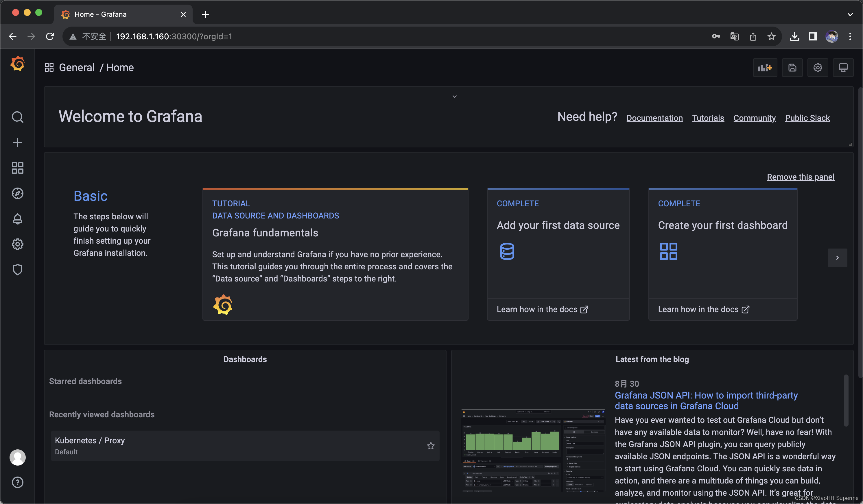Click the Home breadcrumb
Screen dimensions: 863x504
[x=120, y=67]
